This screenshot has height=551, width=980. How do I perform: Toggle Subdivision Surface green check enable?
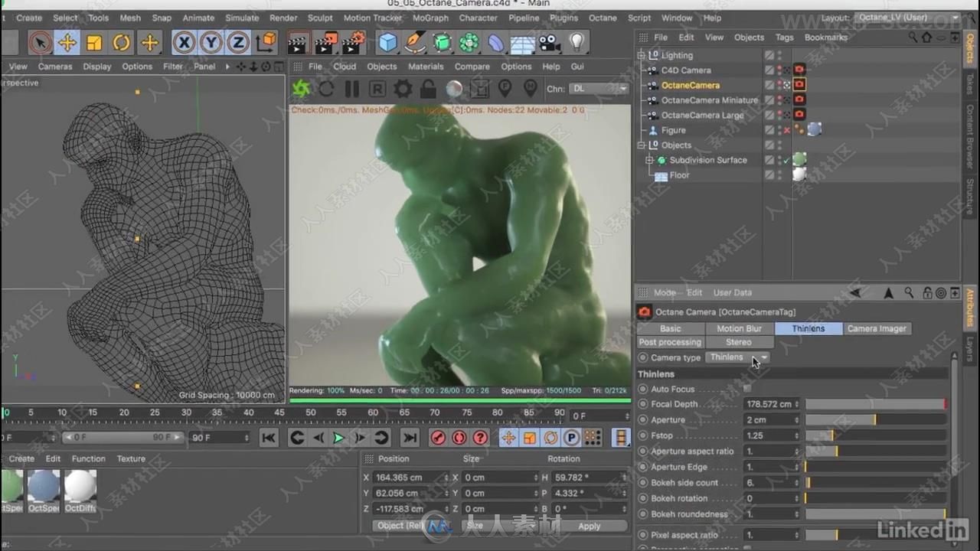click(787, 161)
